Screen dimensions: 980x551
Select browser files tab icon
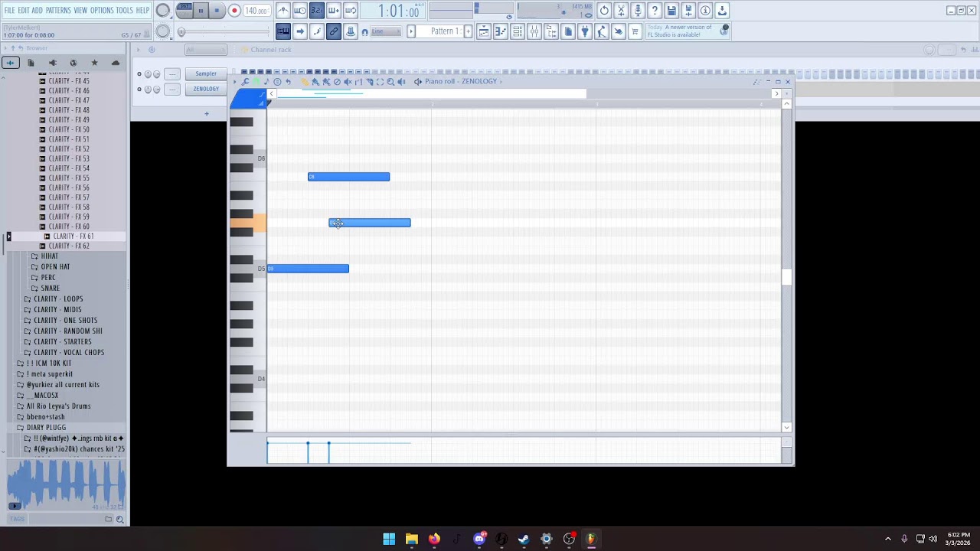coord(31,63)
